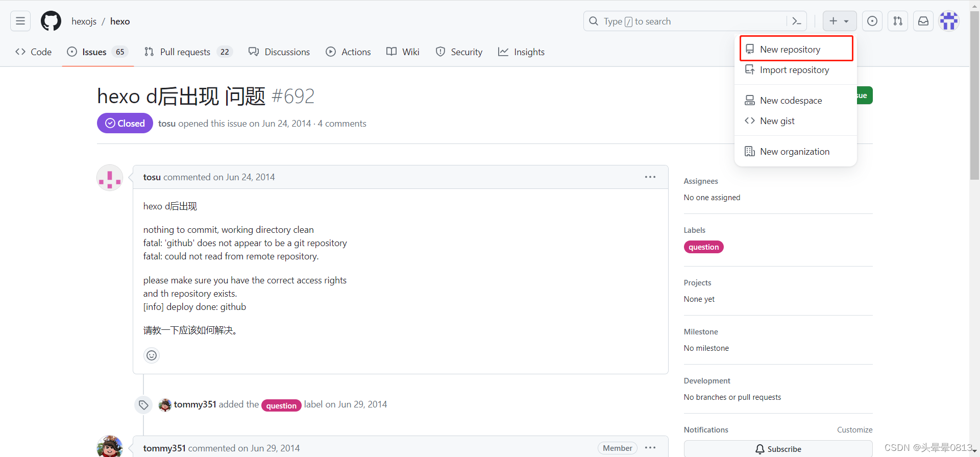Select New gist from the menu
Image resolution: width=980 pixels, height=457 pixels.
pyautogui.click(x=796, y=121)
